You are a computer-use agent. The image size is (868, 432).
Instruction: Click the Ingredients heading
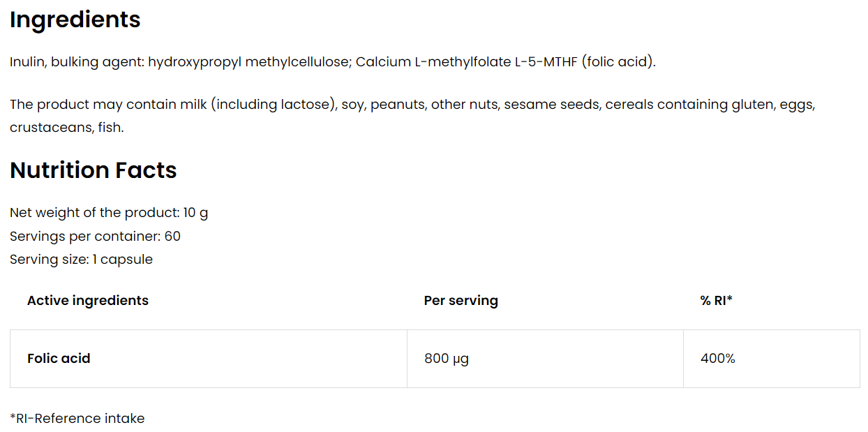coord(75,20)
